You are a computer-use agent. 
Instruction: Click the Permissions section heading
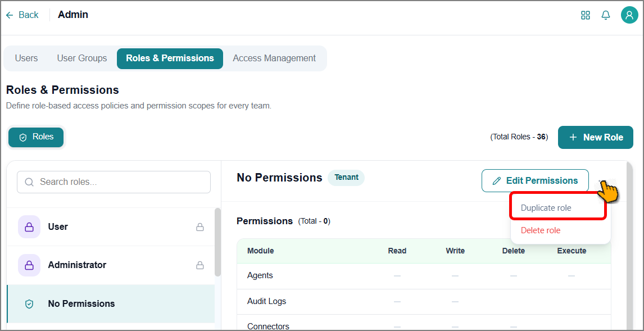coord(265,221)
